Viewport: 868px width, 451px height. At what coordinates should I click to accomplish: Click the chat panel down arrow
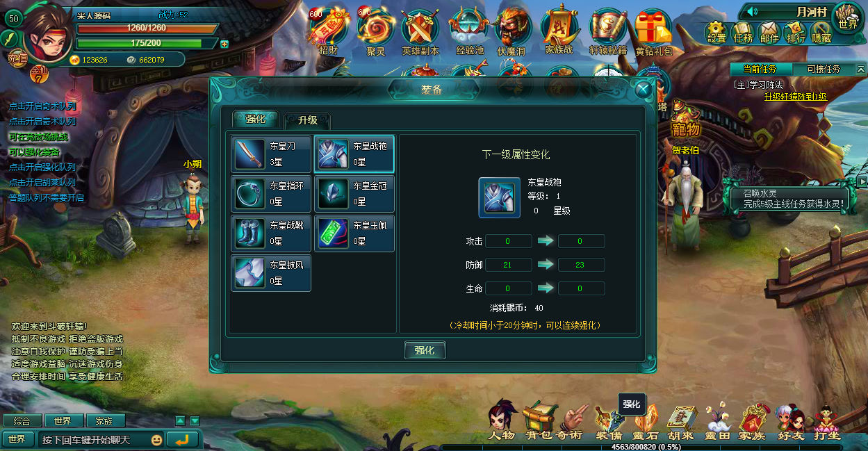195,420
